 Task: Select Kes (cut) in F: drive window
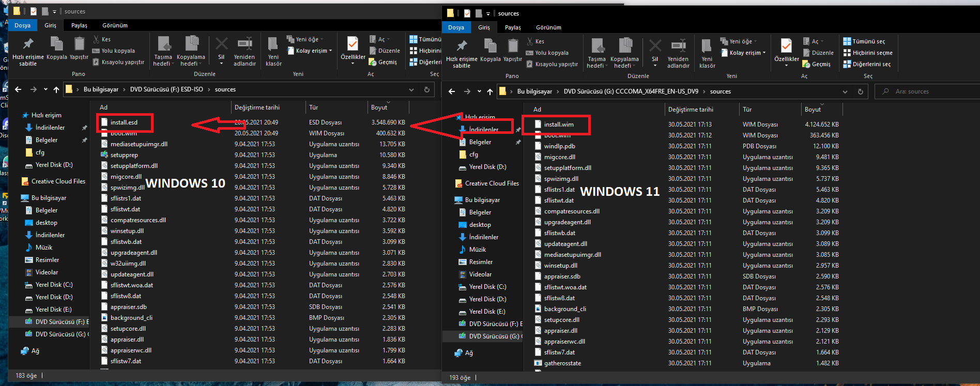pos(101,39)
